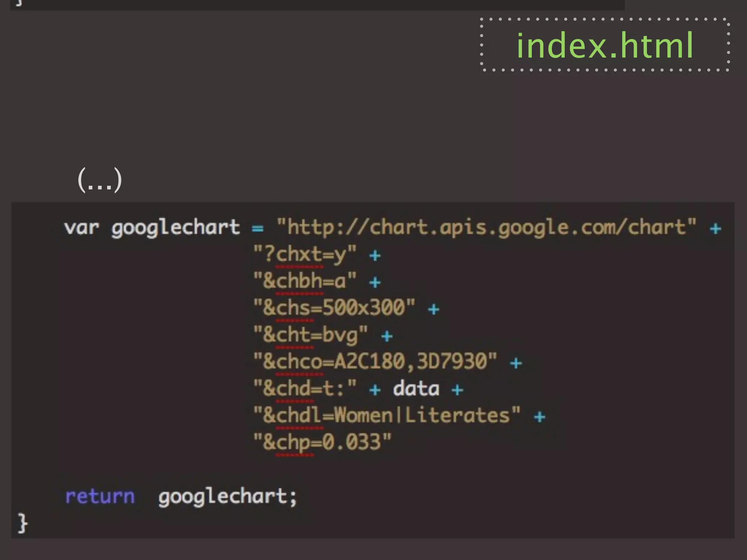Click the googlechart variable declaration name
This screenshot has width=747, height=560.
[x=175, y=228]
